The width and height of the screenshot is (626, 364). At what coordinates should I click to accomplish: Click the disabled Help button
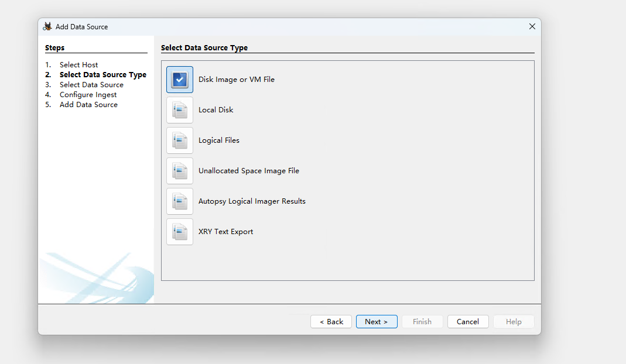click(x=514, y=322)
